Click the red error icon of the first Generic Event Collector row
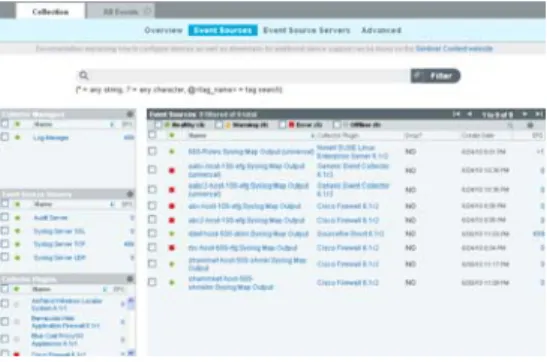547x362 pixels. (171, 171)
